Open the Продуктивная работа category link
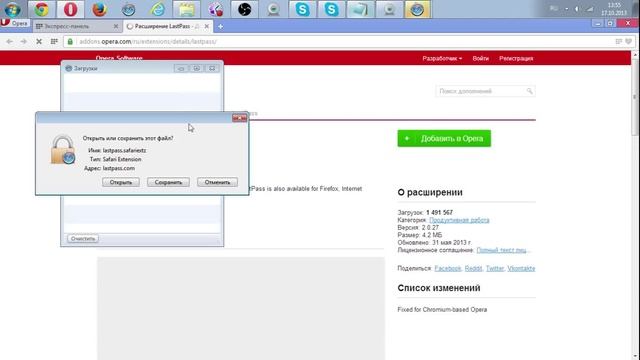This screenshot has height=360, width=640. pyautogui.click(x=459, y=220)
